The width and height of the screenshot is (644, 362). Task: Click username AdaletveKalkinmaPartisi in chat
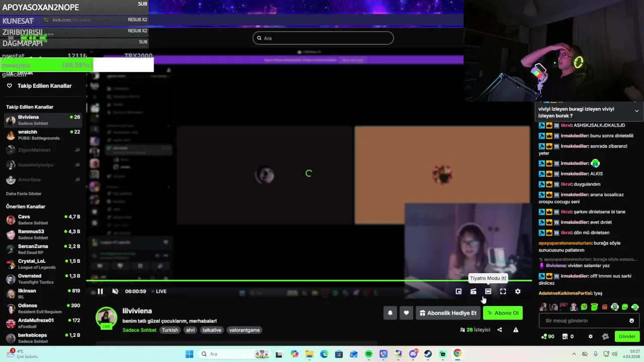click(x=565, y=293)
